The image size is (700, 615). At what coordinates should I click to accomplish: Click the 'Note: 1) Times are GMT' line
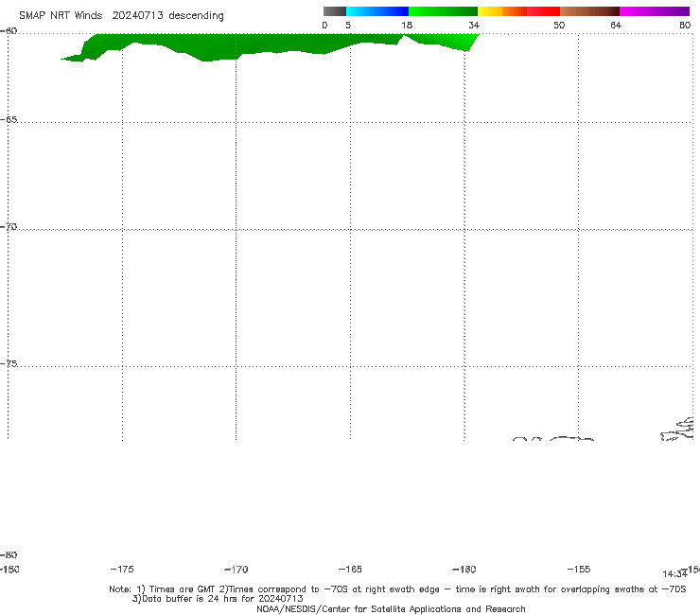[x=397, y=589]
